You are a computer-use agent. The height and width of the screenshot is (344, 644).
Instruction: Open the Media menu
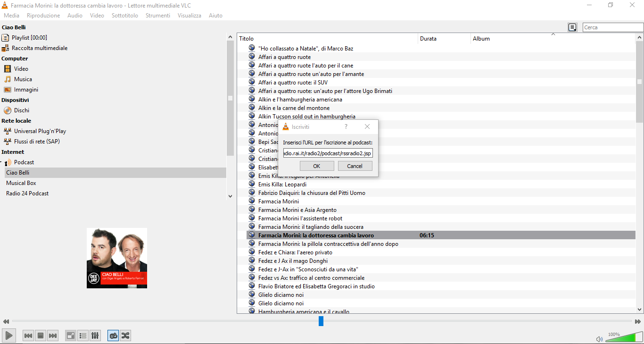pos(12,16)
